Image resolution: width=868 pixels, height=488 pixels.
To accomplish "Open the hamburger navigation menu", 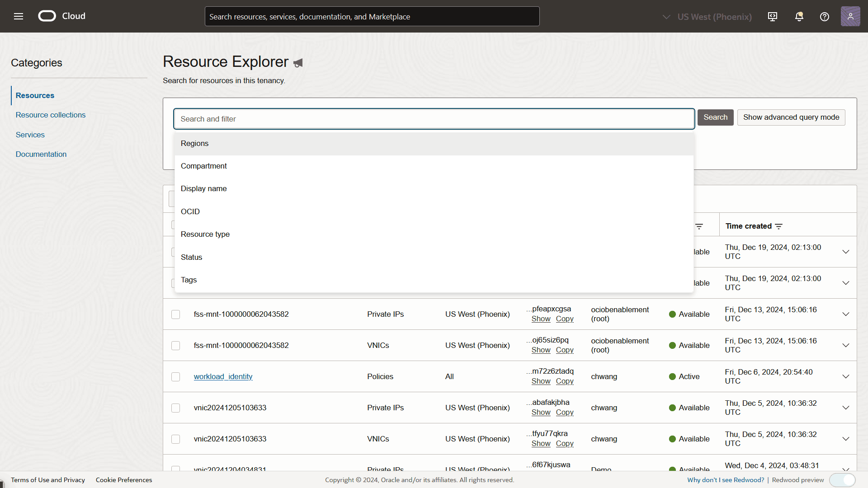I will [19, 16].
